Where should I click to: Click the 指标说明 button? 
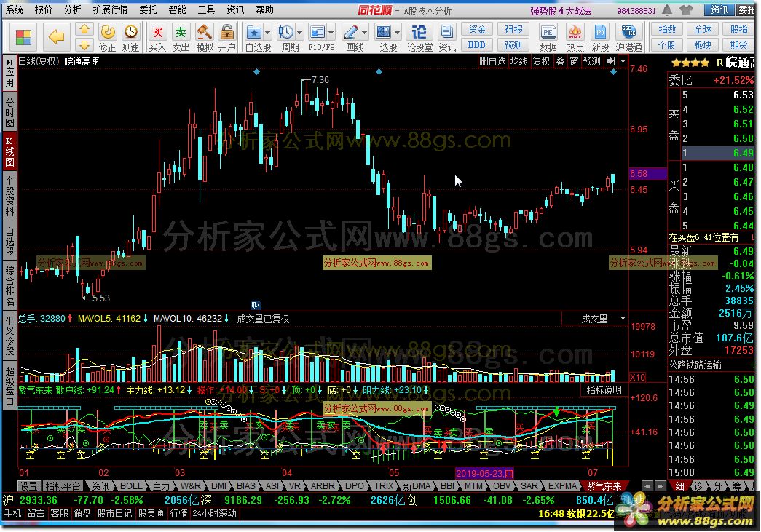click(x=604, y=390)
